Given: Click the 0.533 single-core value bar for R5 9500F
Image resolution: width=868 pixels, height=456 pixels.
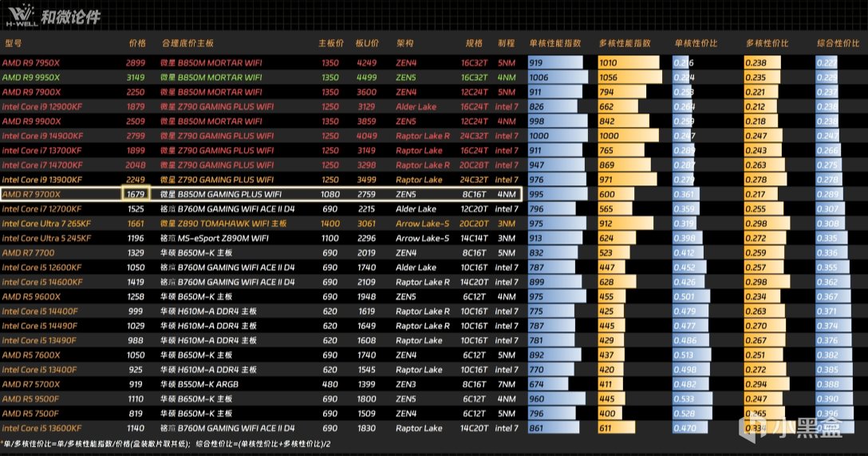Looking at the screenshot, I should 694,399.
